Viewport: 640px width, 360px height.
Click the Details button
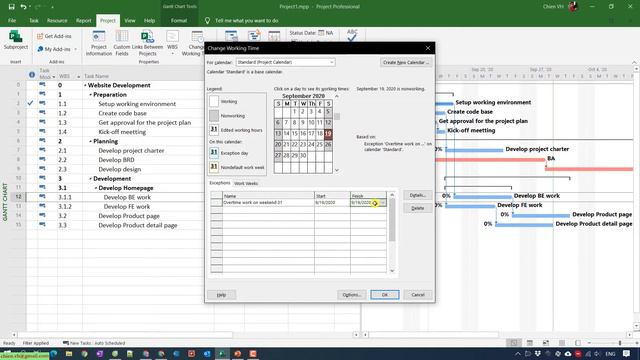click(418, 195)
